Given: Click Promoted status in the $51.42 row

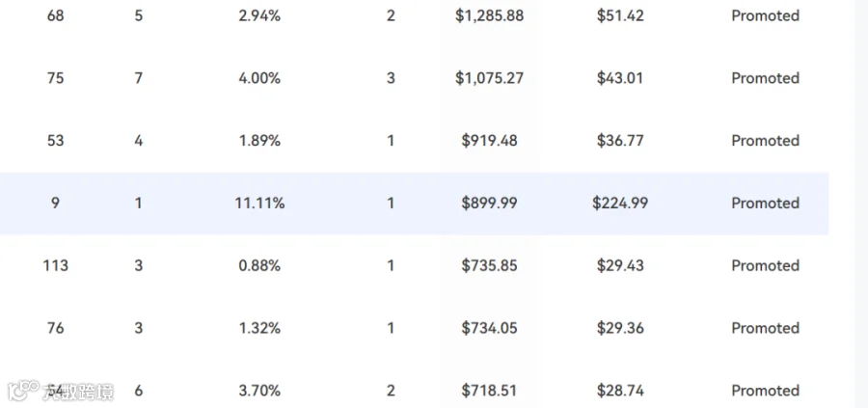Looking at the screenshot, I should click(x=765, y=15).
